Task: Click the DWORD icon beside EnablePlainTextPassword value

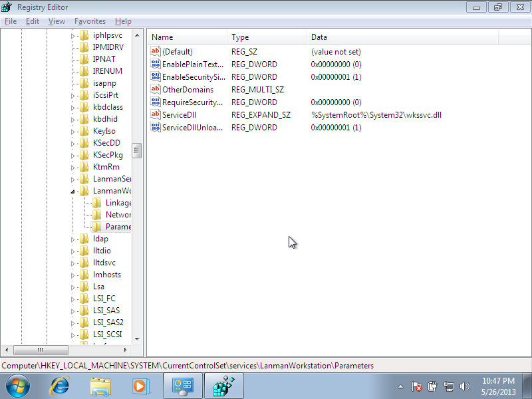Action: click(x=156, y=64)
